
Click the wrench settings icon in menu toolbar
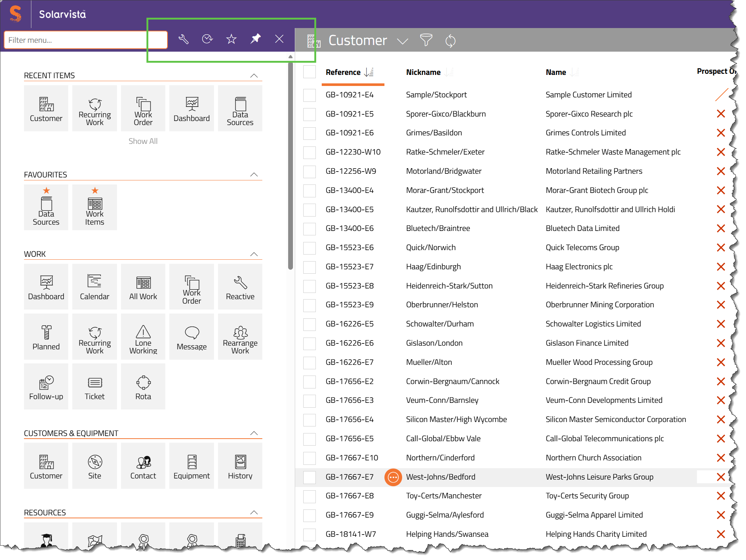click(183, 39)
